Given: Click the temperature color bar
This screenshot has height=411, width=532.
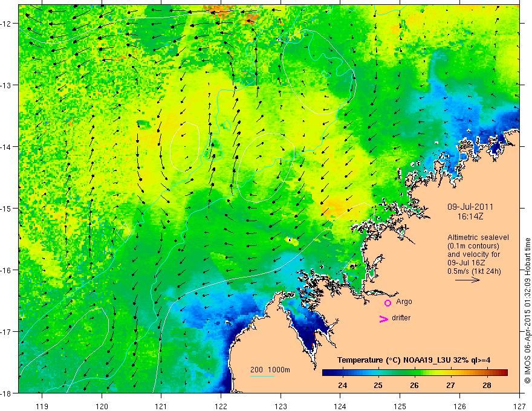Looking at the screenshot, I should coord(415,373).
